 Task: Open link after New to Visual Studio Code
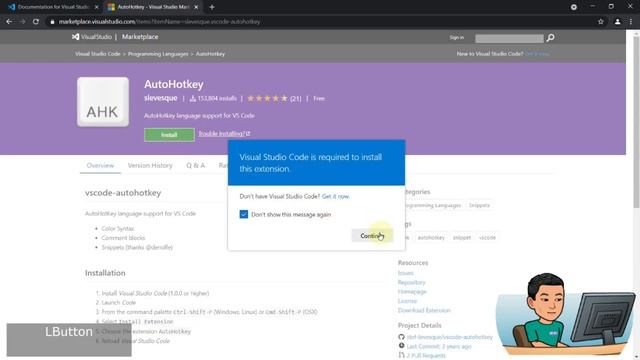click(537, 54)
